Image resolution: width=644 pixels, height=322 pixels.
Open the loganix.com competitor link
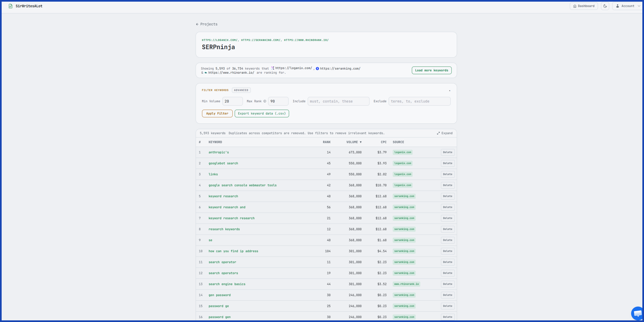tap(293, 68)
